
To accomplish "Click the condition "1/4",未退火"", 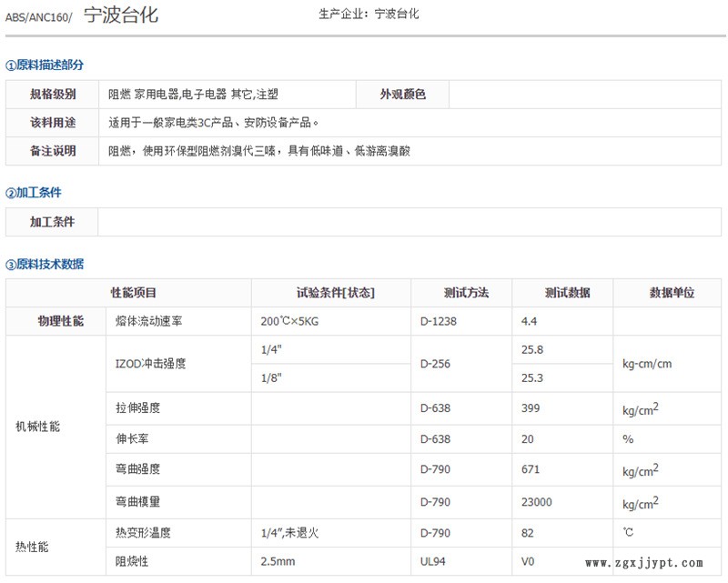I will (x=289, y=533).
